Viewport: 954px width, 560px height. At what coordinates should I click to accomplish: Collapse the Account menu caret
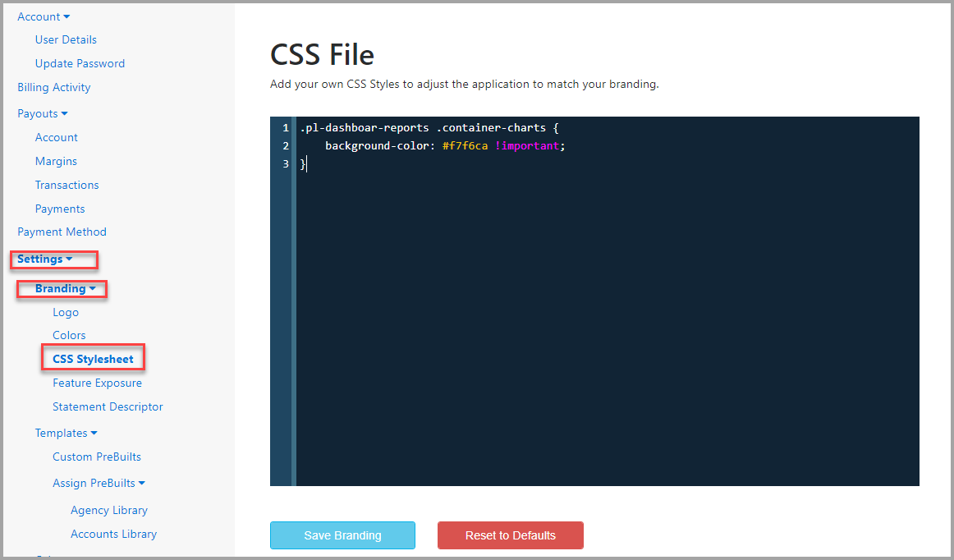tap(67, 17)
